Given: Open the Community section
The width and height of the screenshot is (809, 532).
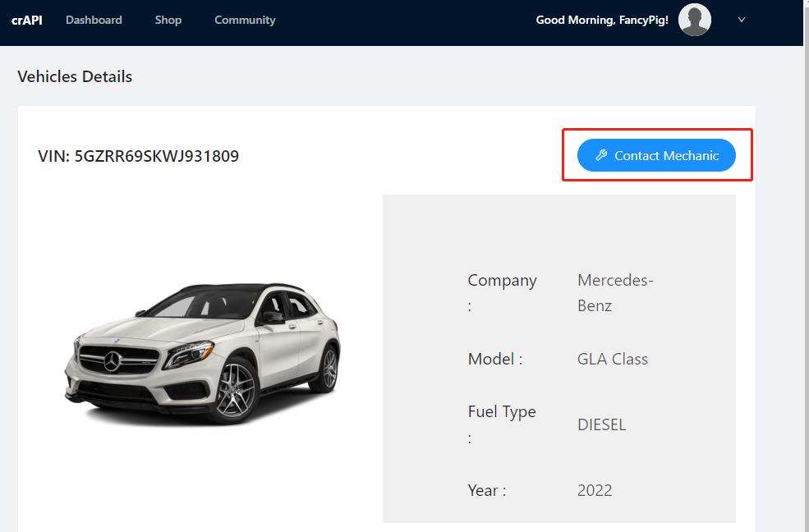Looking at the screenshot, I should pyautogui.click(x=245, y=20).
